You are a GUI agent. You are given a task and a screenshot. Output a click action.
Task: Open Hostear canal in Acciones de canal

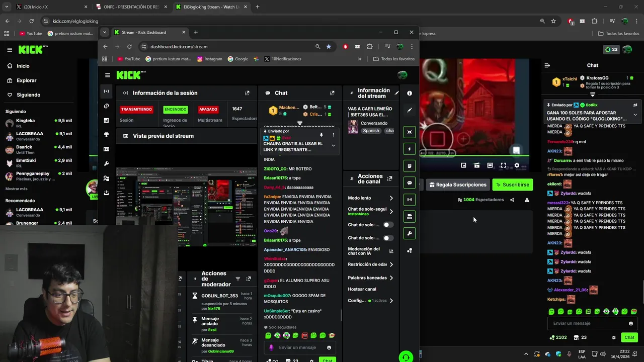click(x=362, y=289)
